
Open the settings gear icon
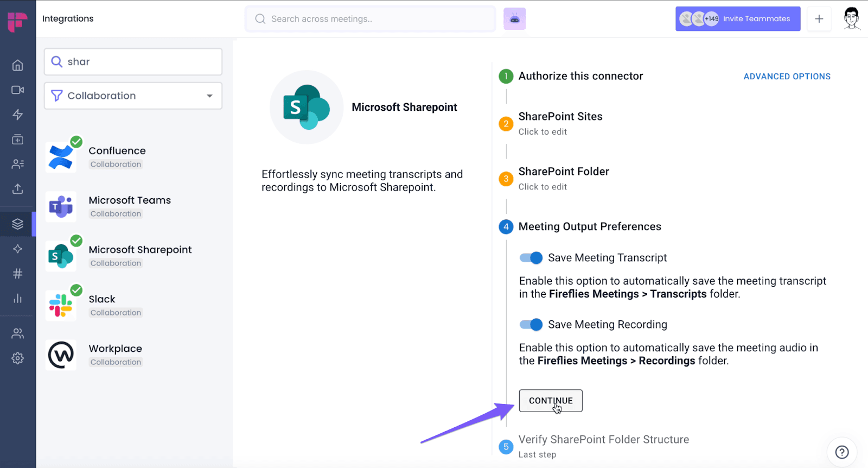[18, 358]
